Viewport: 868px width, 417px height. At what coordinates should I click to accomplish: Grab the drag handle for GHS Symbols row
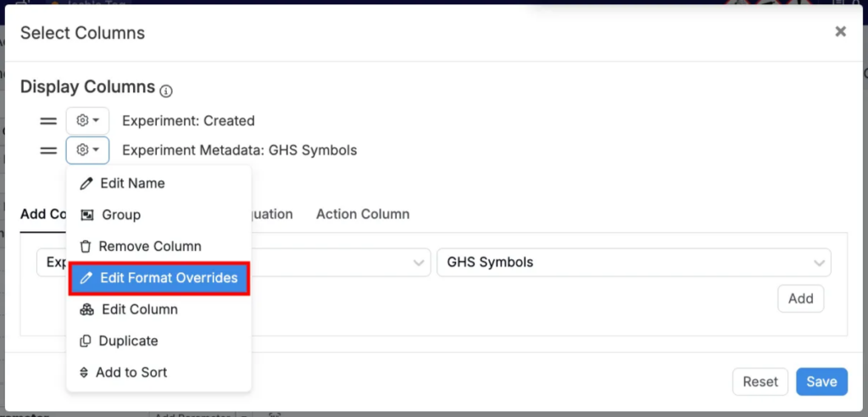click(x=48, y=151)
